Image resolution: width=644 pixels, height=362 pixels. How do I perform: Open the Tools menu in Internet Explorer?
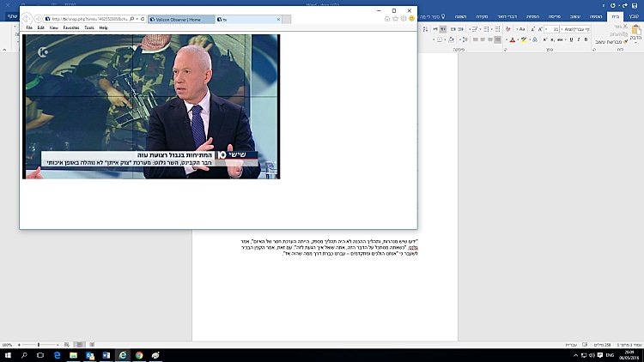(89, 27)
